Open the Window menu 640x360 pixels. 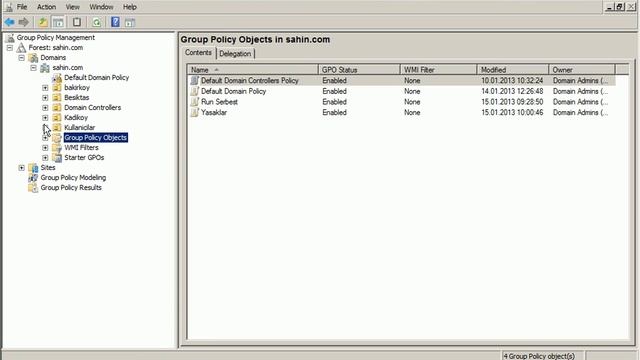click(101, 7)
